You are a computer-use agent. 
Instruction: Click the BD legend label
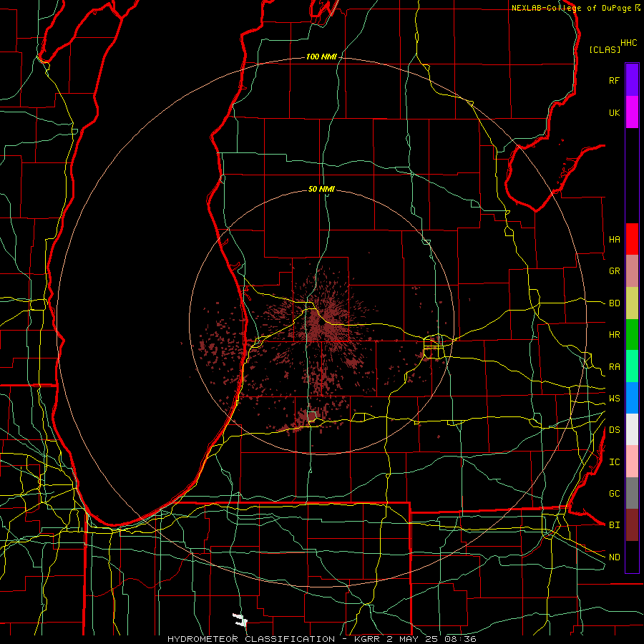[x=615, y=303]
